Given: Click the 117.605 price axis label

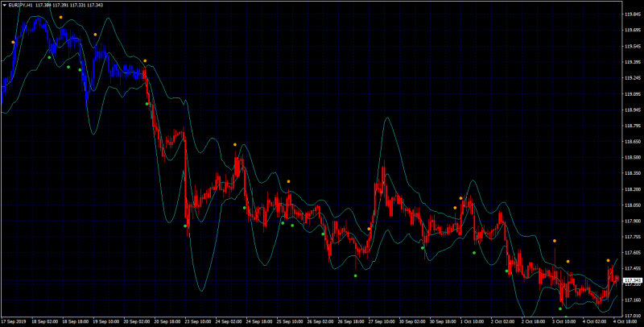Looking at the screenshot, I should pos(632,253).
